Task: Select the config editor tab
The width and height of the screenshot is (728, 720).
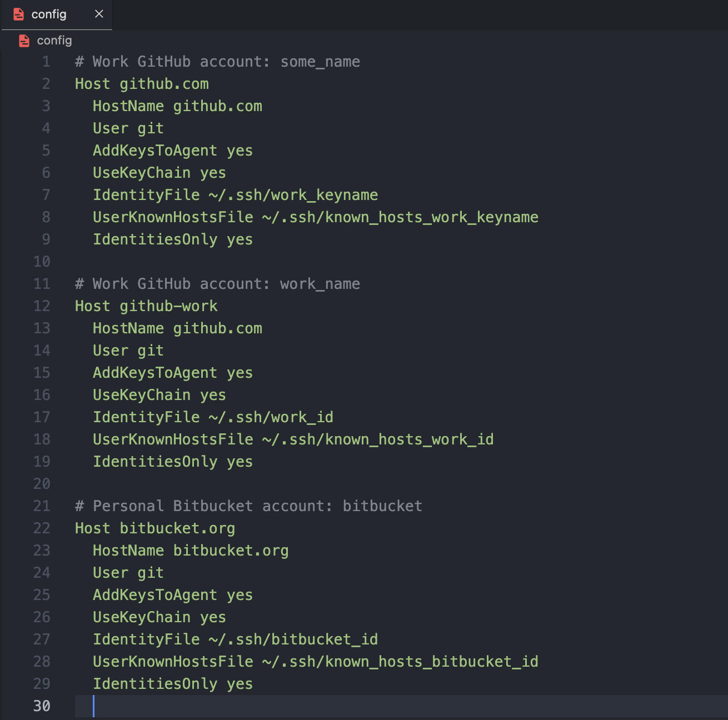Action: point(56,14)
